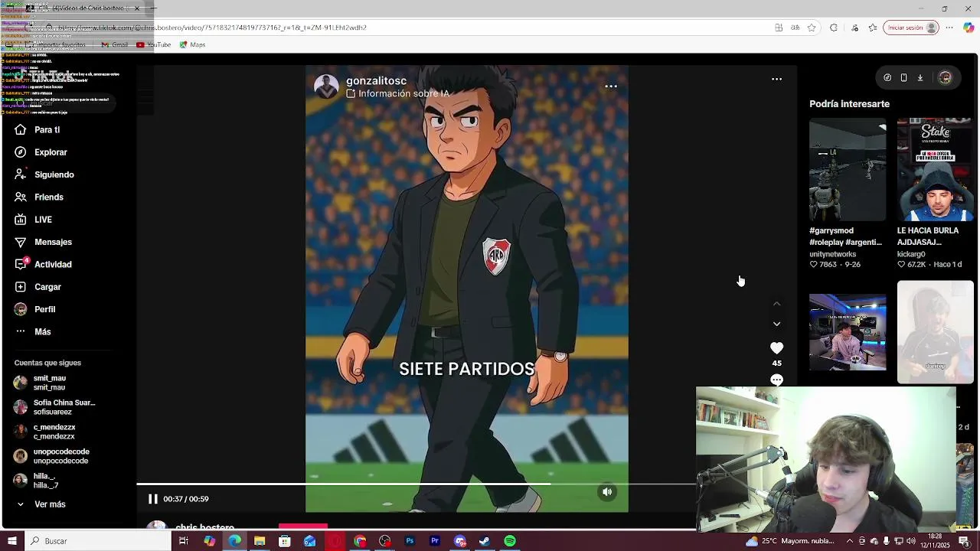Open your Perfil page

[x=34, y=309]
